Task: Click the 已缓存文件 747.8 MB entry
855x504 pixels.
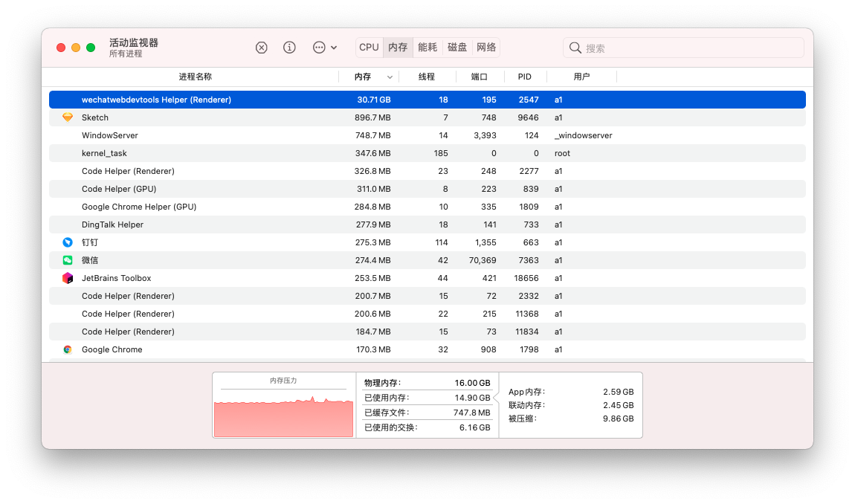Action: pos(427,413)
